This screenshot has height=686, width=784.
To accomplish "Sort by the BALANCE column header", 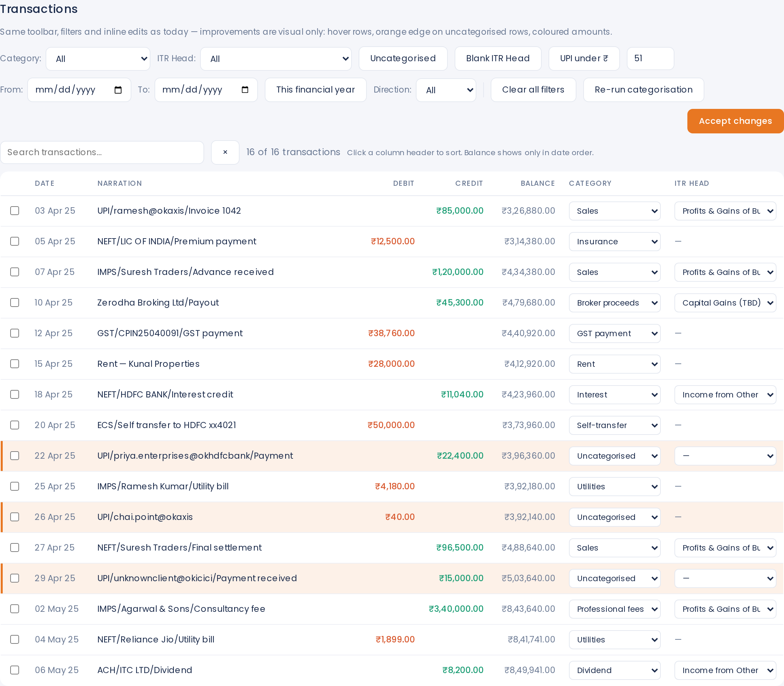I will click(538, 183).
